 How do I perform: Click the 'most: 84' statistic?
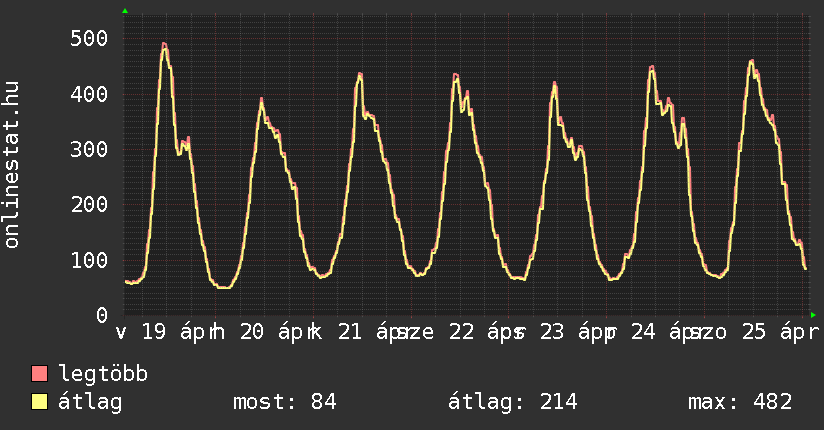coord(284,402)
